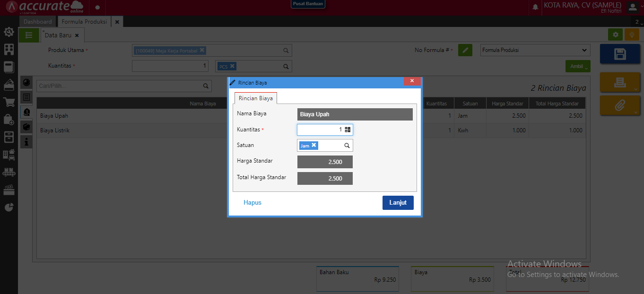Image resolution: width=644 pixels, height=294 pixels.
Task: Select the Data Baru tab
Action: tap(58, 35)
